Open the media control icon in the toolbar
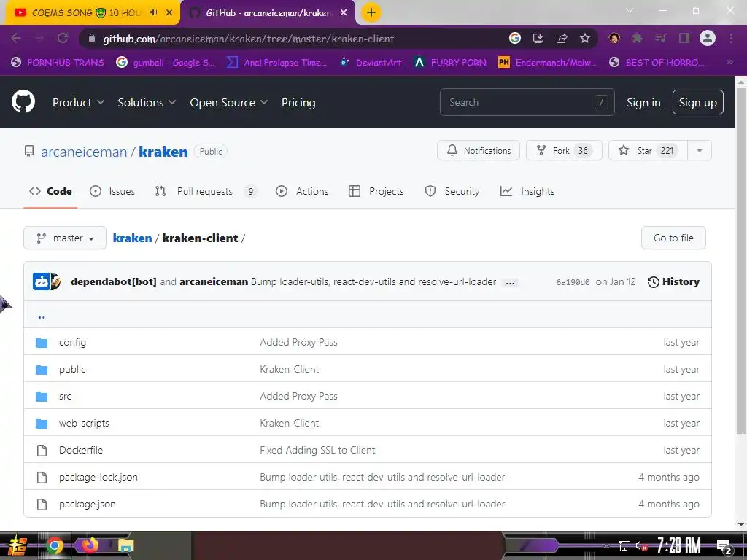 point(661,38)
